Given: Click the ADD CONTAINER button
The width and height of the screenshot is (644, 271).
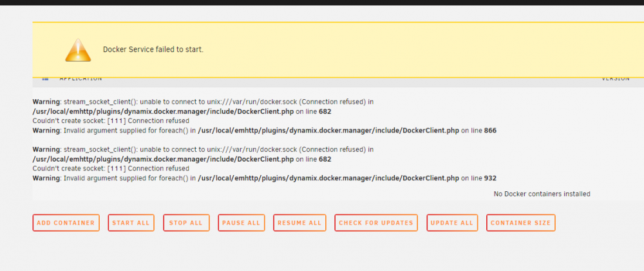Looking at the screenshot, I should 66,223.
